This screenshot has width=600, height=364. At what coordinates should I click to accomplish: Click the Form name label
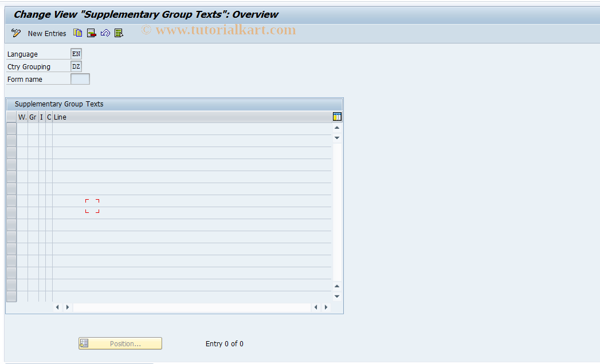[25, 80]
